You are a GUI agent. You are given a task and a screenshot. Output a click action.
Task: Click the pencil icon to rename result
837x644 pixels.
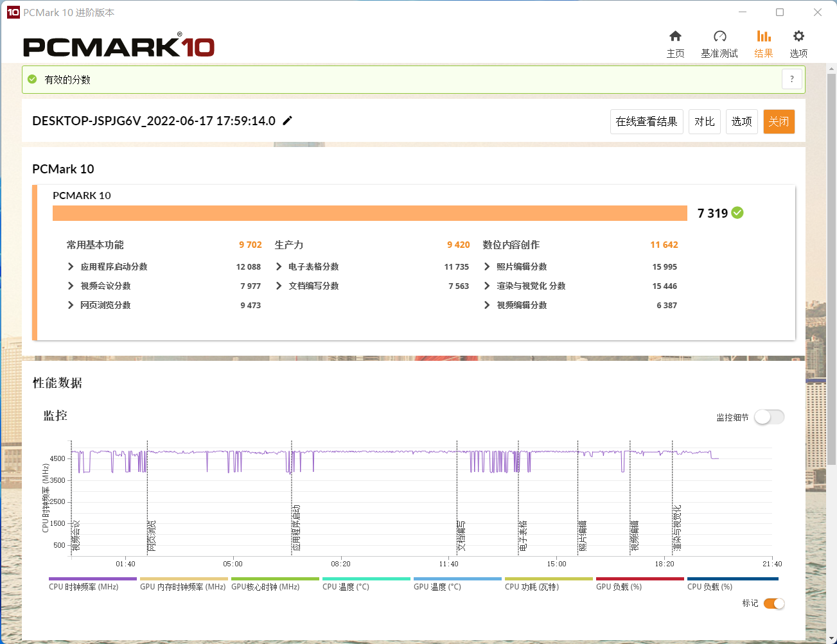pyautogui.click(x=287, y=121)
